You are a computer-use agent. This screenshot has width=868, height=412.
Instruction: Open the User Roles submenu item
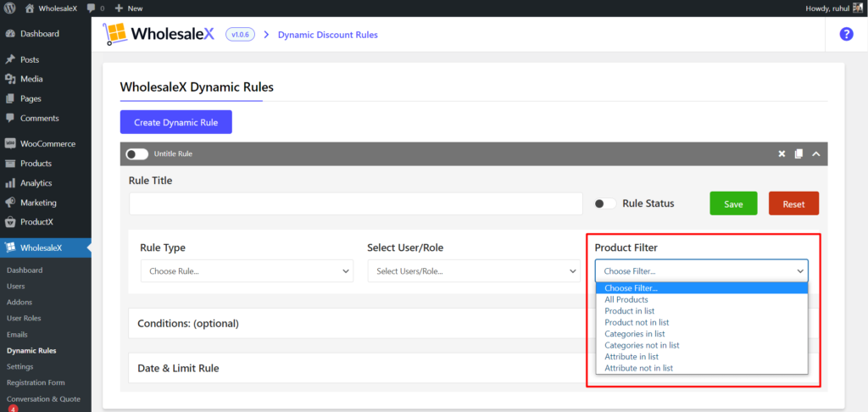(24, 319)
